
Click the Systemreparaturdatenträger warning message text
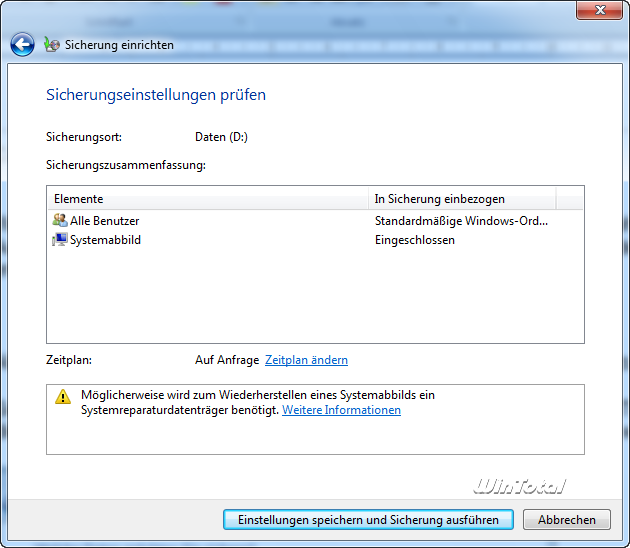pyautogui.click(x=258, y=403)
